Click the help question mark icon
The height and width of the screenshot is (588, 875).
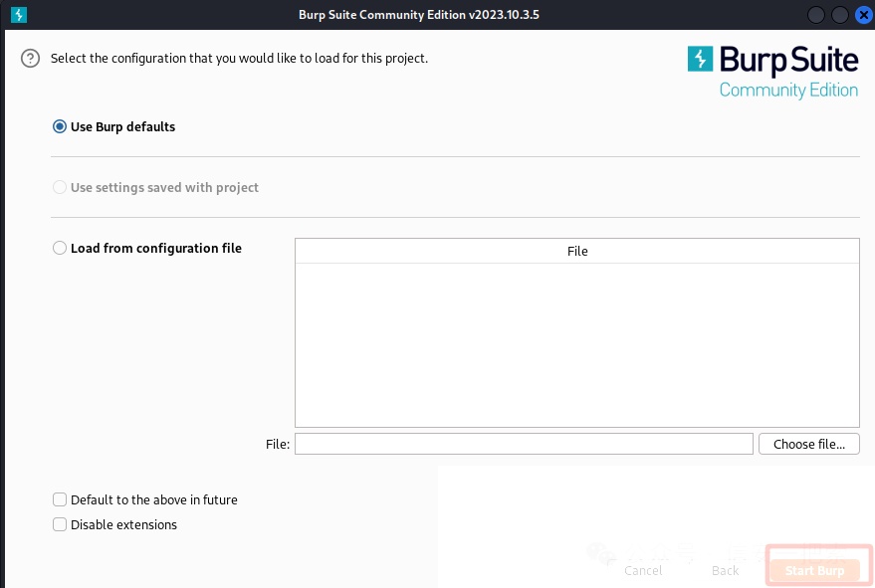30,58
